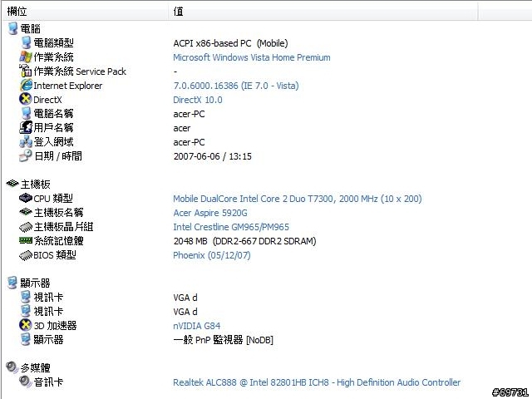Open Intel Crestline GM965/PM965 link
This screenshot has height=399, width=532.
231,227
